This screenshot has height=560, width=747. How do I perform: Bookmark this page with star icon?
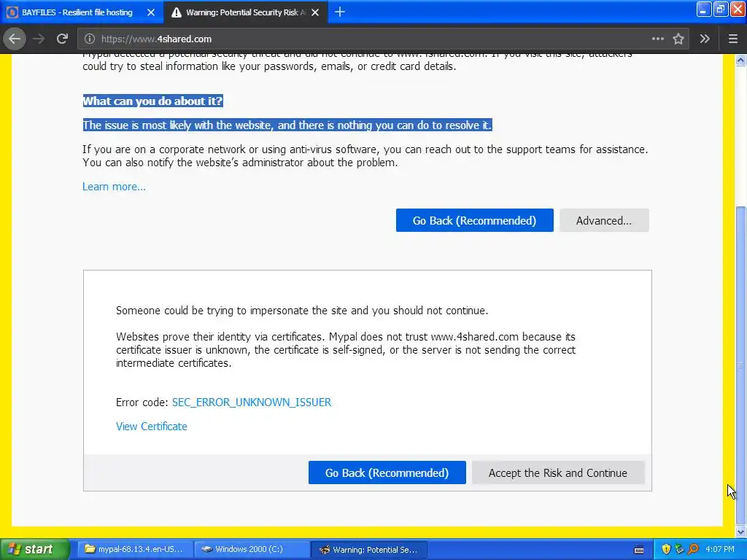pyautogui.click(x=678, y=39)
